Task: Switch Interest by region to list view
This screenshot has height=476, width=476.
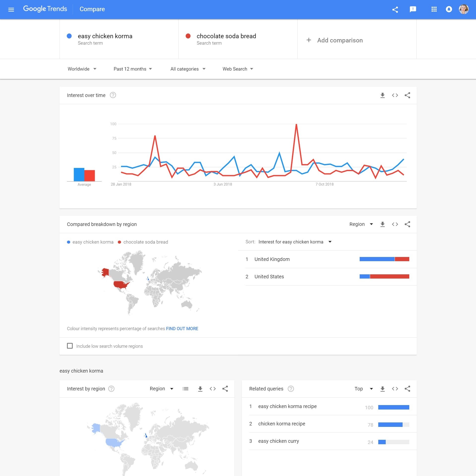Action: 185,389
